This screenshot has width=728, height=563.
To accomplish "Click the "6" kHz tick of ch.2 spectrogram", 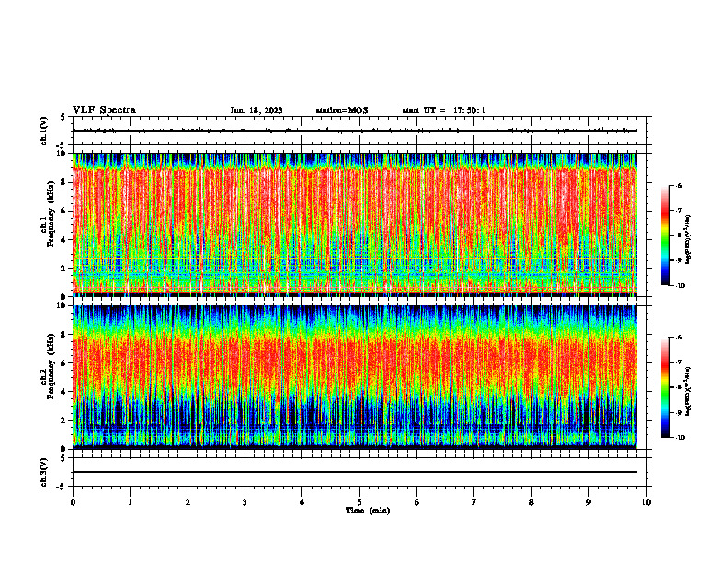I will [x=65, y=363].
